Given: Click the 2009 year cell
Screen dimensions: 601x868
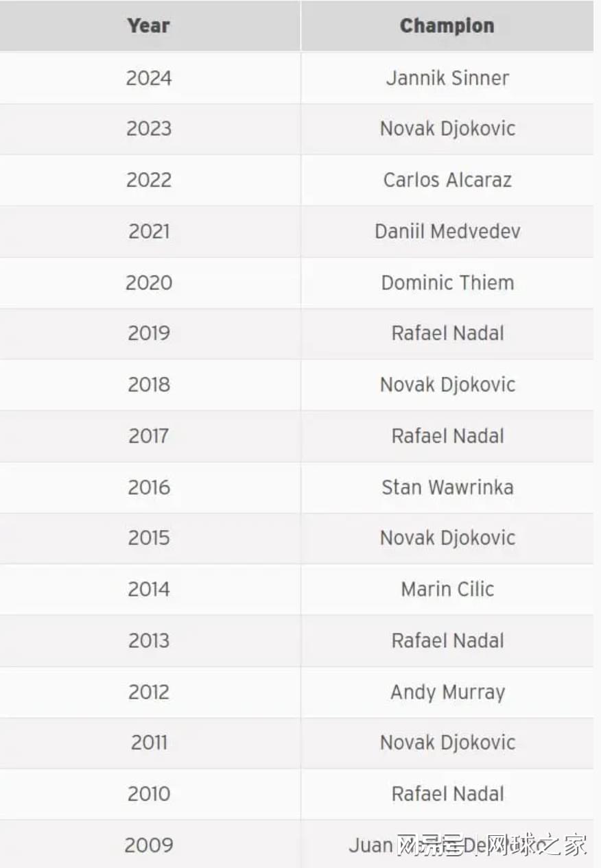Looking at the screenshot, I should (149, 845).
